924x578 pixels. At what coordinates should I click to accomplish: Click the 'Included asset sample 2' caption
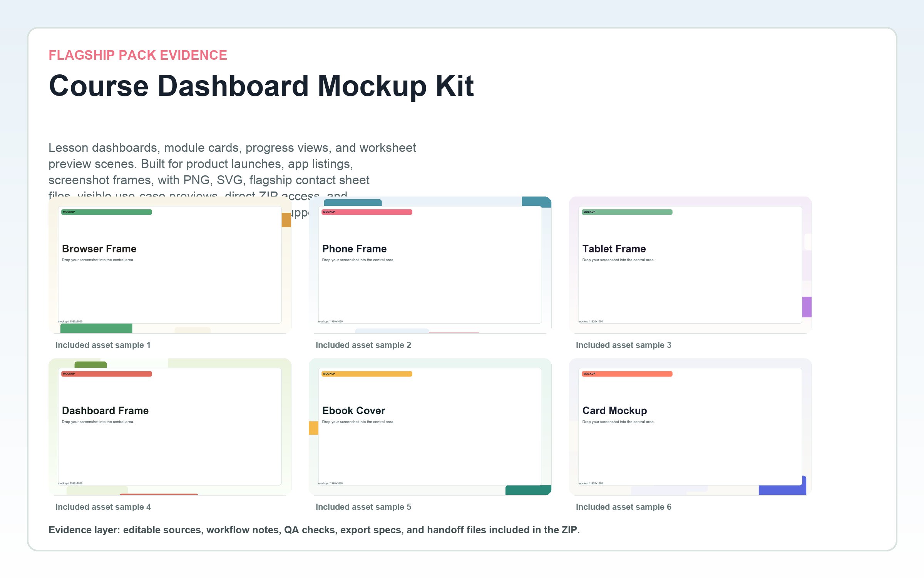click(x=363, y=345)
